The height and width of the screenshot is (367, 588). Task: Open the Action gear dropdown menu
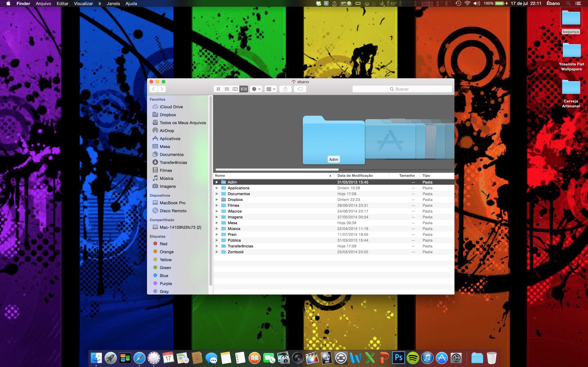pyautogui.click(x=256, y=89)
